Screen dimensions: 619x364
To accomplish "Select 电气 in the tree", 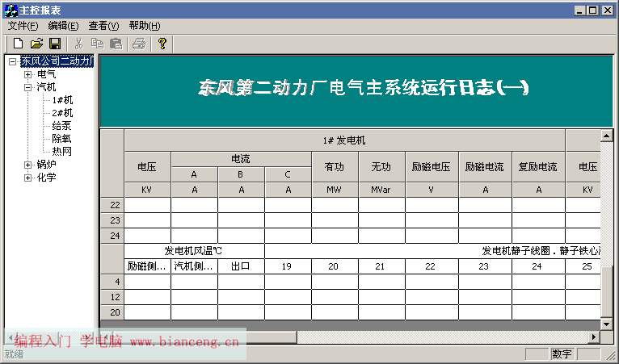I will pyautogui.click(x=47, y=74).
